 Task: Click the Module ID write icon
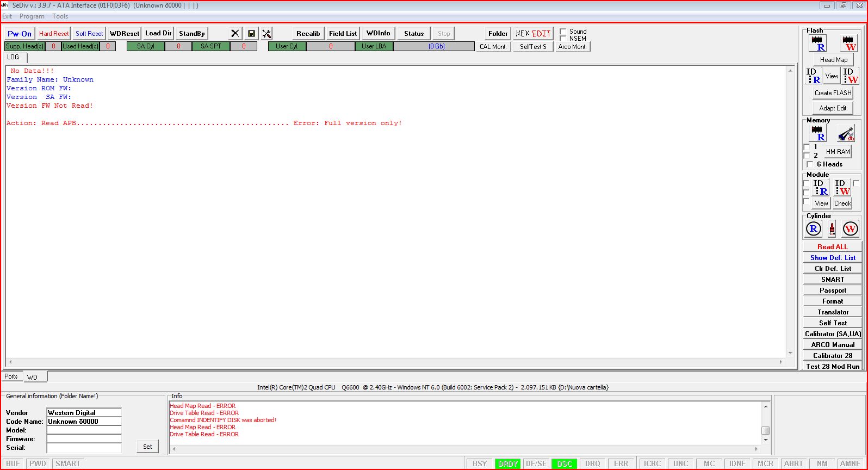coord(842,187)
